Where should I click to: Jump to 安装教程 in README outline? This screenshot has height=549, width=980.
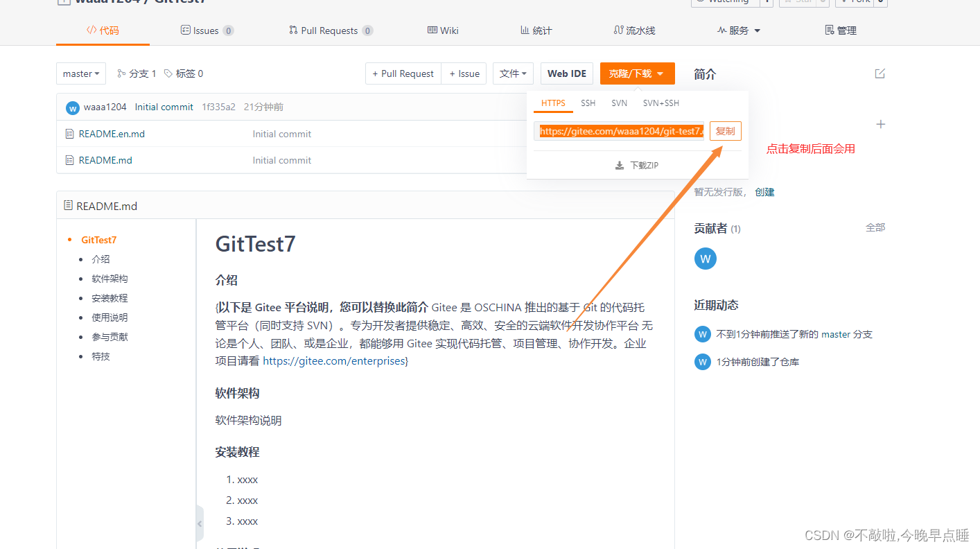tap(110, 298)
